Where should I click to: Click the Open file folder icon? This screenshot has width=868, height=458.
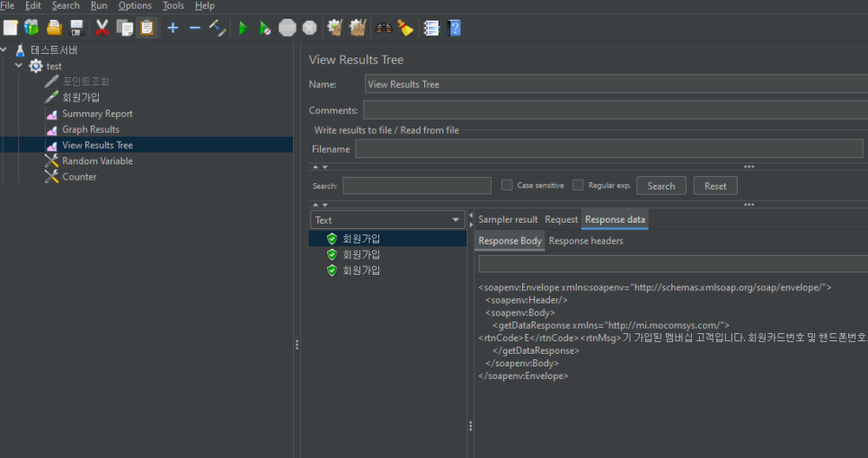[54, 28]
